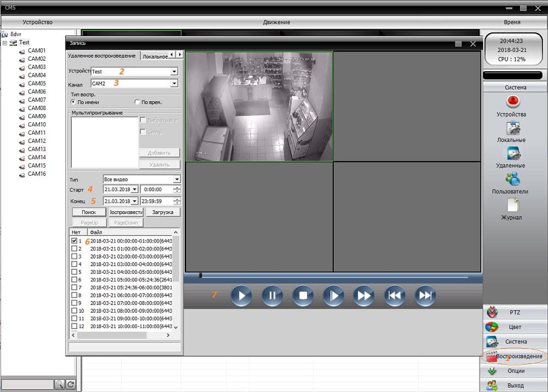Open the PTZ panel tab
Image resolution: width=548 pixels, height=392 pixels.
point(513,313)
